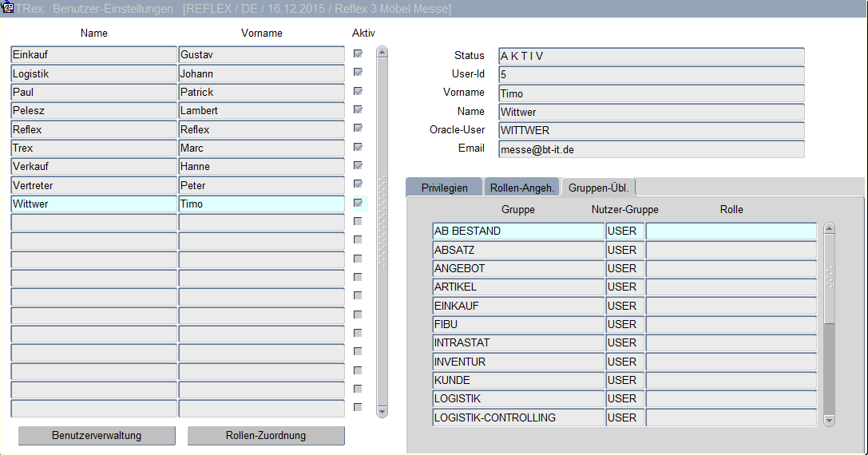Toggle Aktiv checkbox for Einkauf Gustav
The height and width of the screenshot is (455, 868).
pyautogui.click(x=358, y=53)
